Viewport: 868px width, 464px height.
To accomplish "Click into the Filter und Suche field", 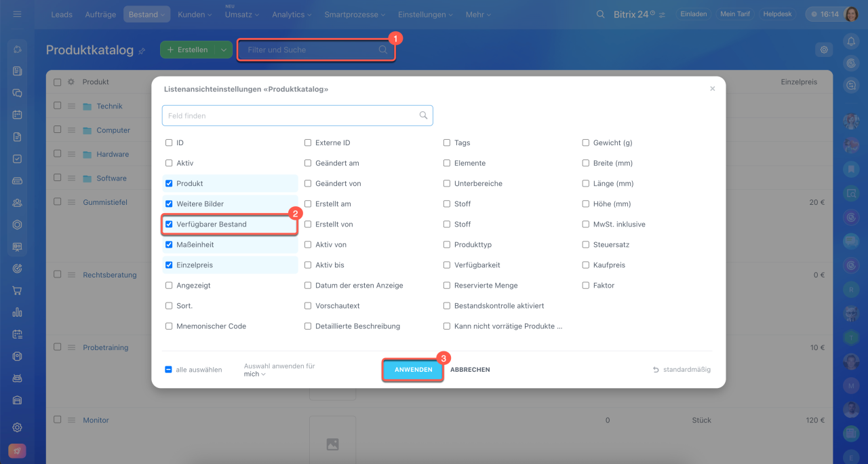I will (316, 50).
